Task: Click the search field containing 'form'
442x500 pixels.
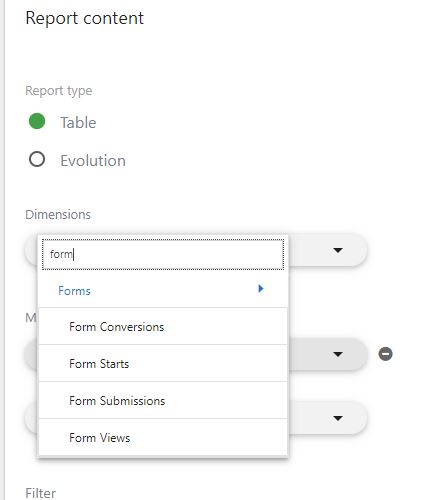Action: coord(163,254)
